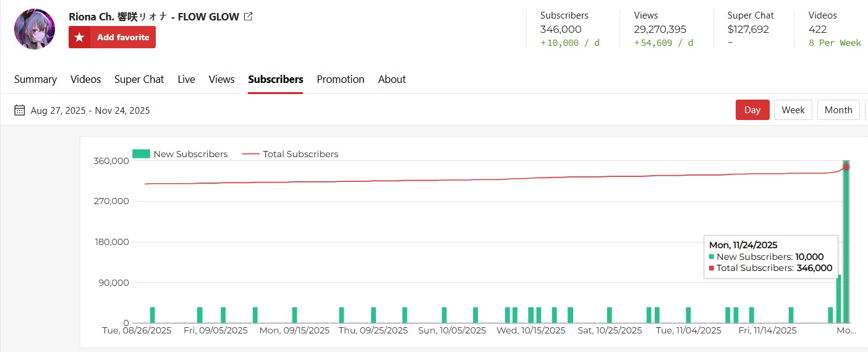Click the star icon in Add favorite

[79, 37]
